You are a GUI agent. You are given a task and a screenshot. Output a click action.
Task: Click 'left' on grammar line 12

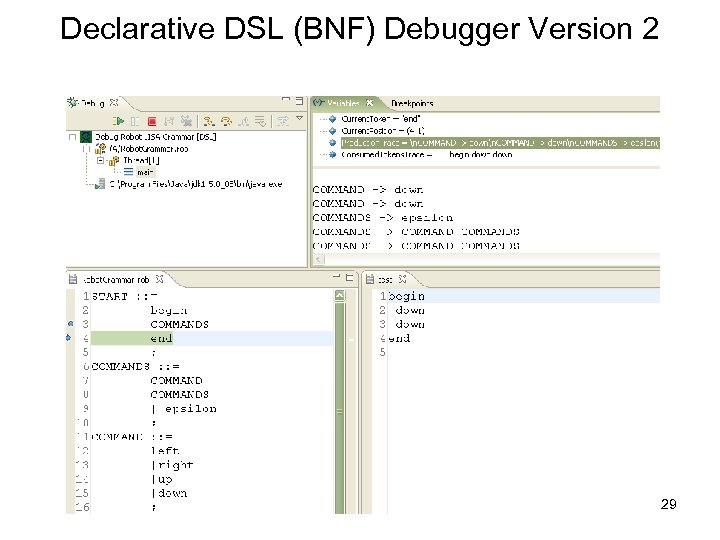[165, 451]
